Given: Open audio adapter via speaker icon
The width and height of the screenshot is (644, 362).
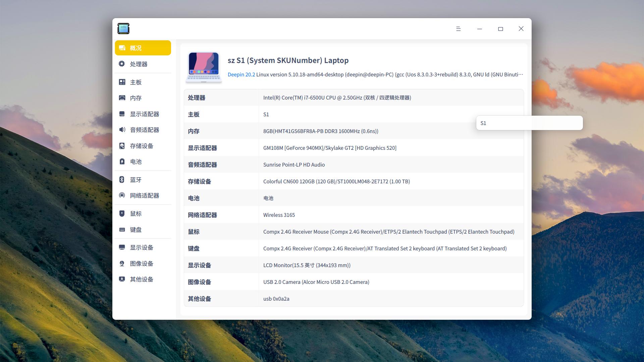Looking at the screenshot, I should coord(122,130).
